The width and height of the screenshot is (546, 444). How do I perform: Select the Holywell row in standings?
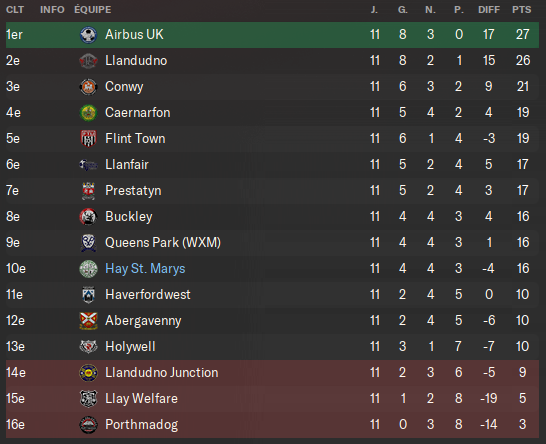(272, 347)
